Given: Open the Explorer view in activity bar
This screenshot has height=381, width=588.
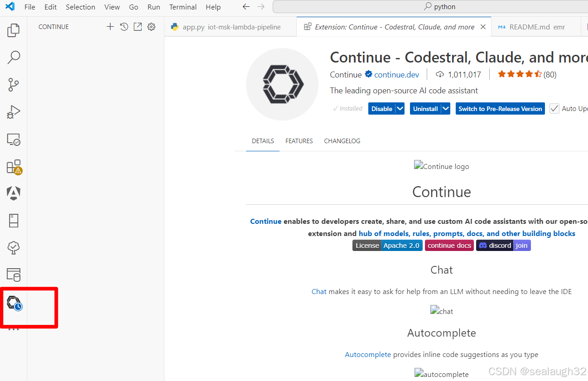Looking at the screenshot, I should 14,30.
